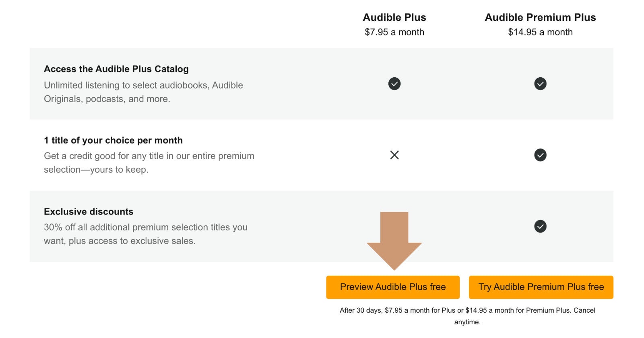Image resolution: width=644 pixels, height=338 pixels.
Task: Select the Audible Plus column header
Action: coord(394,17)
